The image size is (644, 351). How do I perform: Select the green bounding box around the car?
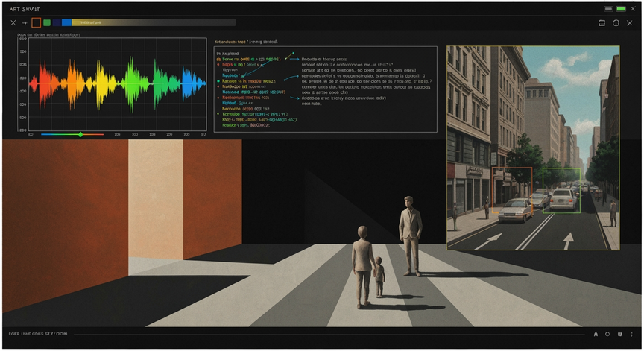(561, 191)
